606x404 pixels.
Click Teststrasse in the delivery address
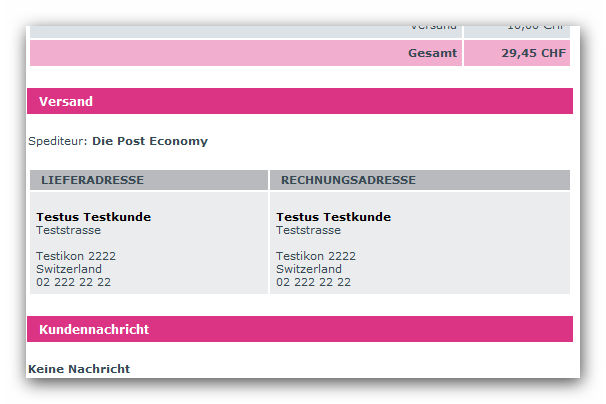coord(68,230)
